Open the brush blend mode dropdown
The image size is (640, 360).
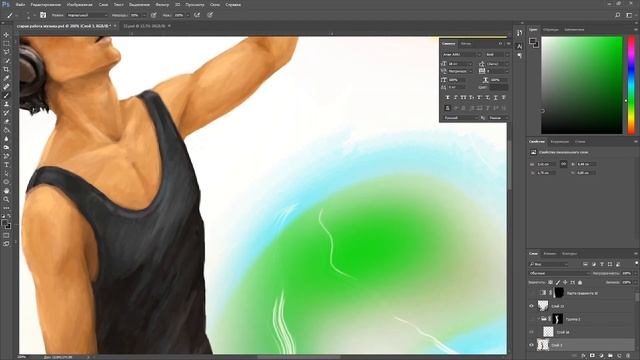click(x=86, y=15)
